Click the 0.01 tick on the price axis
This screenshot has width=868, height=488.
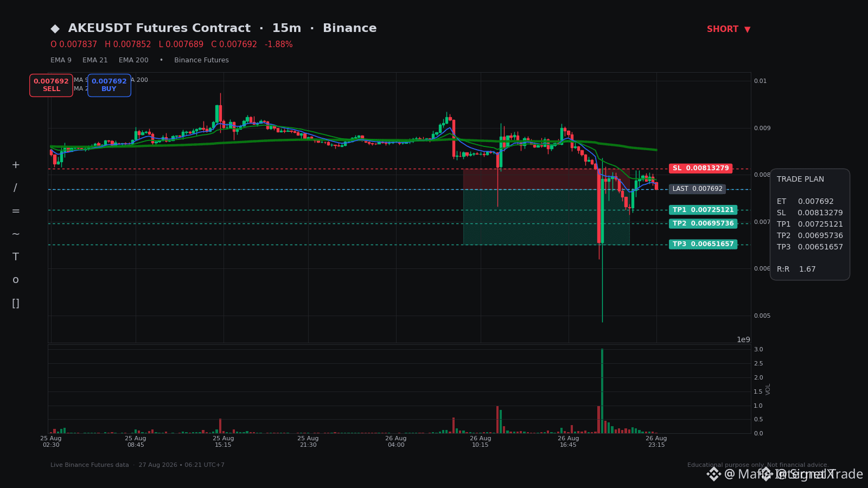pyautogui.click(x=761, y=81)
